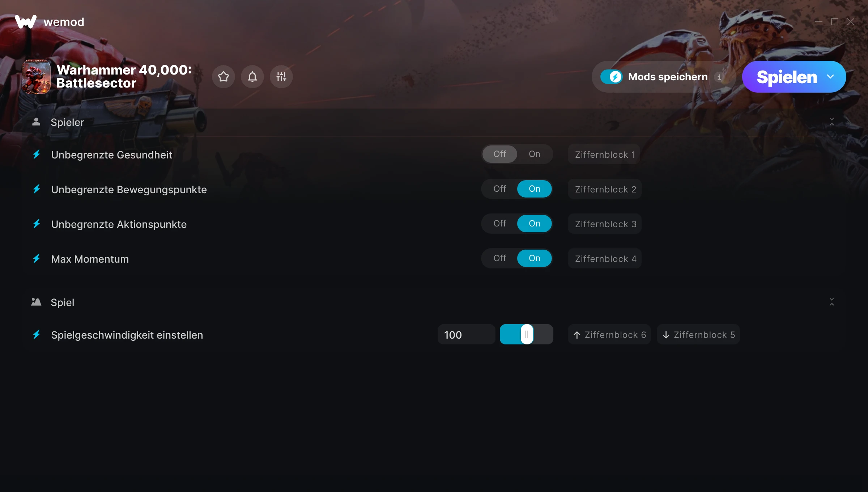Collapse the Spieler section

831,122
